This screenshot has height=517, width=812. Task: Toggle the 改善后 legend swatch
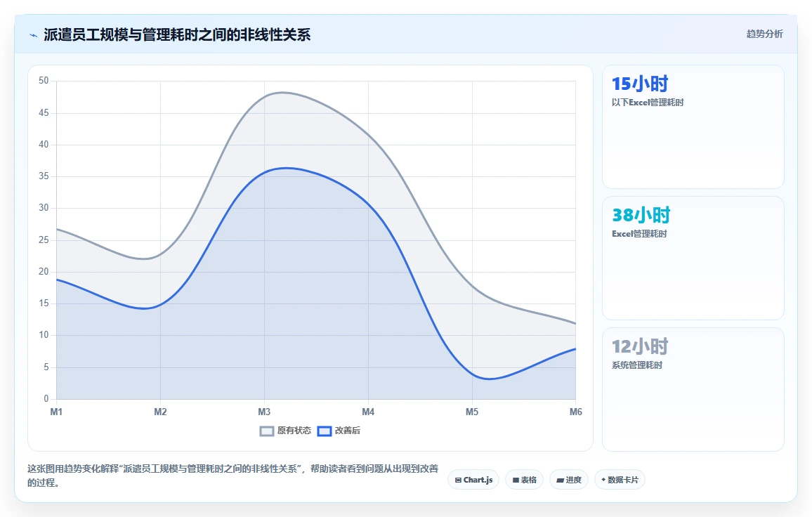[x=325, y=431]
